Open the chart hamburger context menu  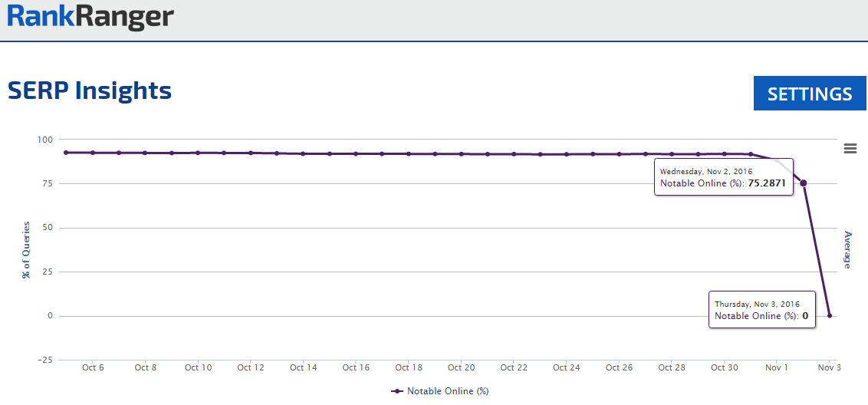point(850,149)
